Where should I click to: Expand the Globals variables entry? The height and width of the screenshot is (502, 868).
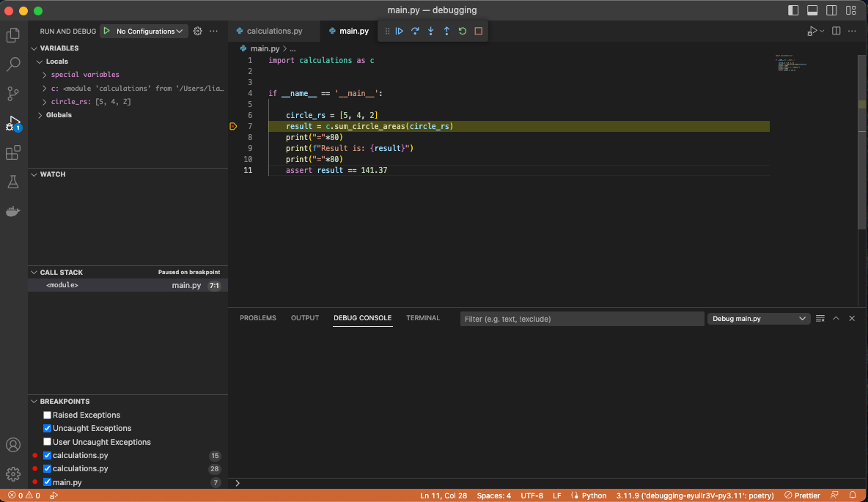click(x=40, y=114)
